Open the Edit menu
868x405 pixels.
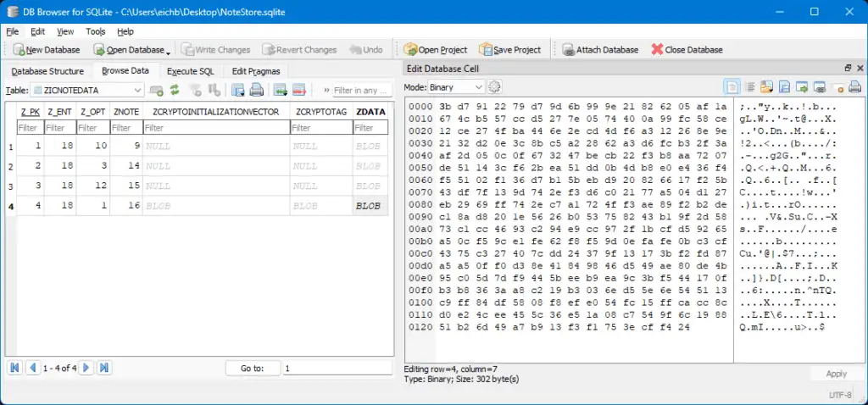[37, 31]
